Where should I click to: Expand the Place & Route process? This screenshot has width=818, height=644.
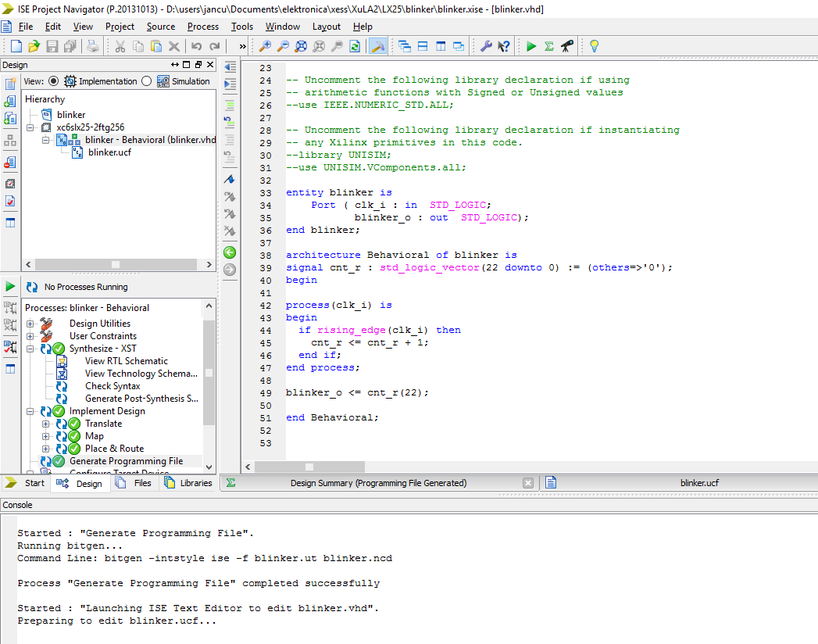[x=46, y=449]
